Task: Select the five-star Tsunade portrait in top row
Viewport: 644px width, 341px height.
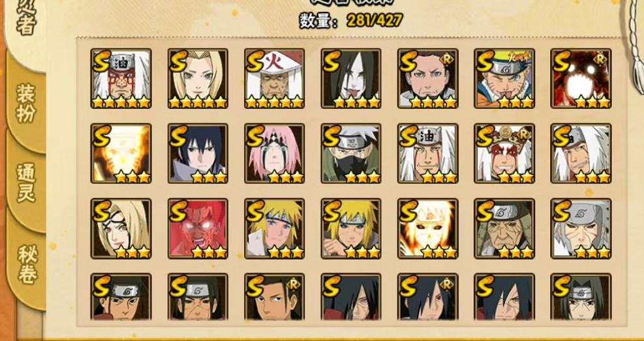Action: point(198,78)
